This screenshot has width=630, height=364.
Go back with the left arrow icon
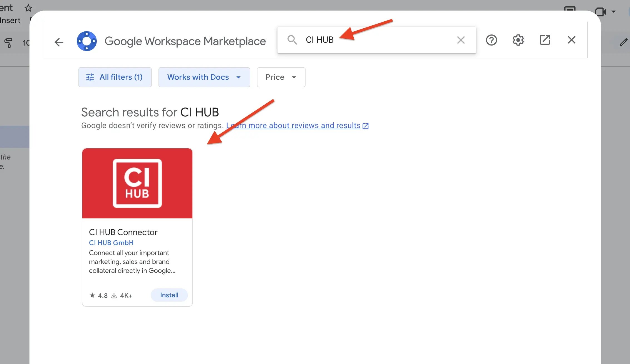point(59,42)
